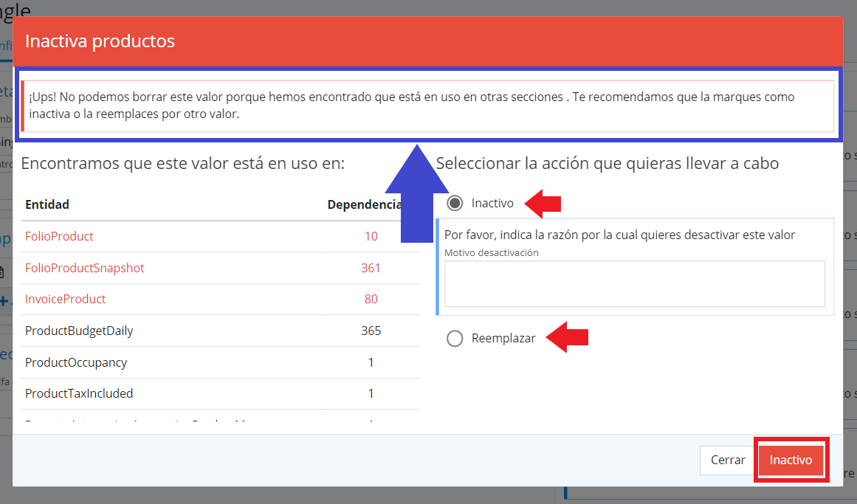Open the FolioProductSnapshot entity link
The height and width of the screenshot is (504, 857).
84,268
